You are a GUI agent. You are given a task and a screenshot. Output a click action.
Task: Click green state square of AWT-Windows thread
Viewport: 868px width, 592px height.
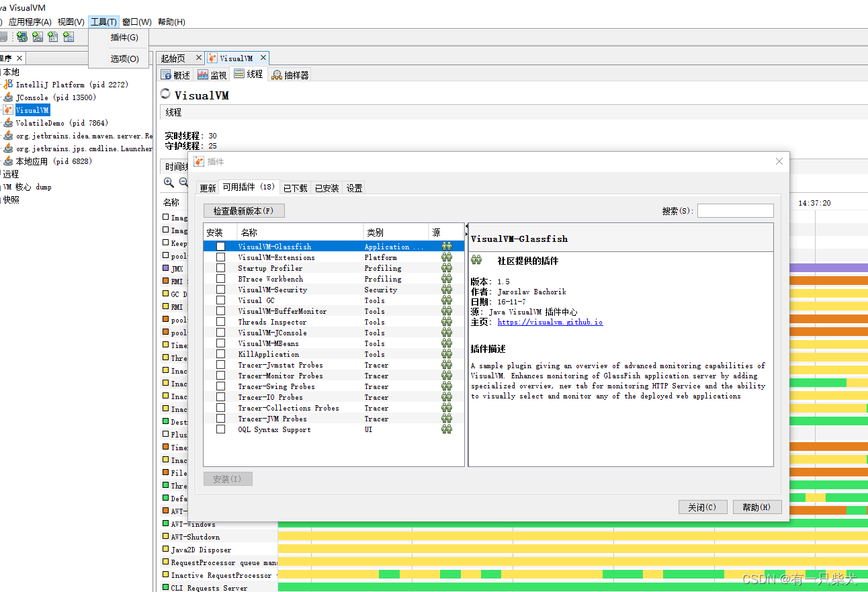click(166, 524)
